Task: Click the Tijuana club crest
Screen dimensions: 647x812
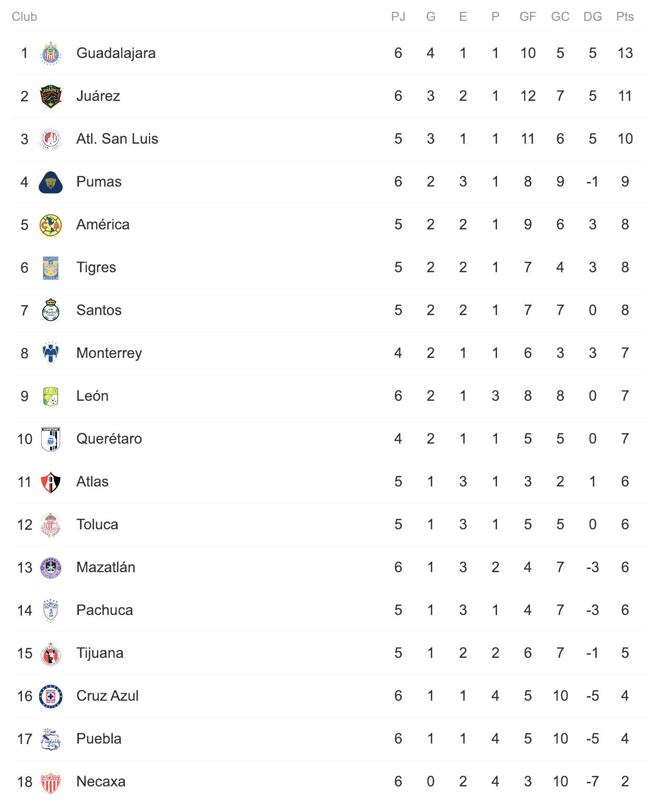Action: 51,653
